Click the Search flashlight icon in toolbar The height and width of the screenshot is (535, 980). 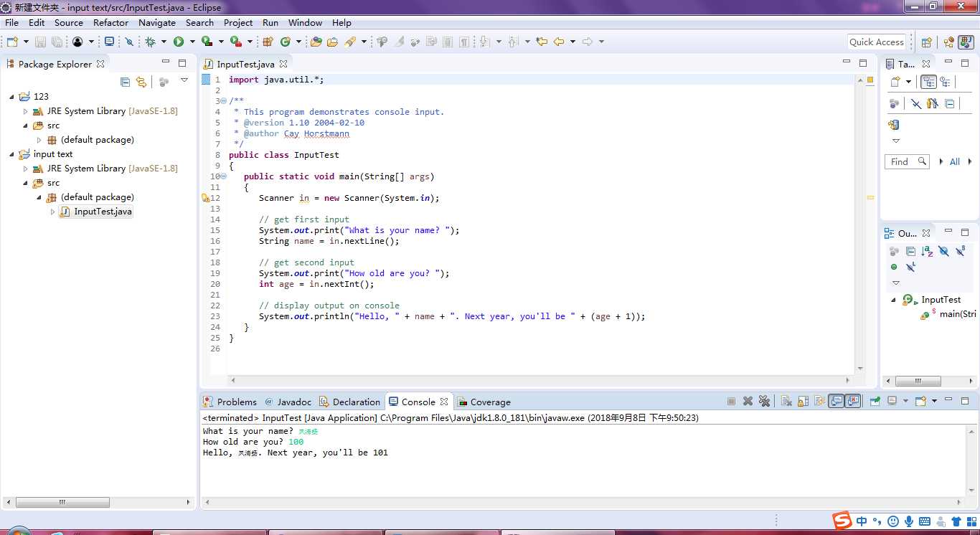(x=350, y=42)
